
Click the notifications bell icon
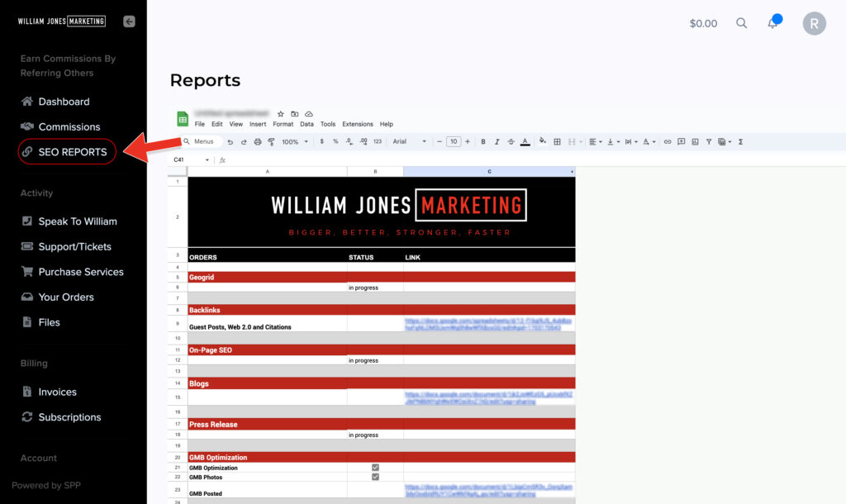click(772, 23)
